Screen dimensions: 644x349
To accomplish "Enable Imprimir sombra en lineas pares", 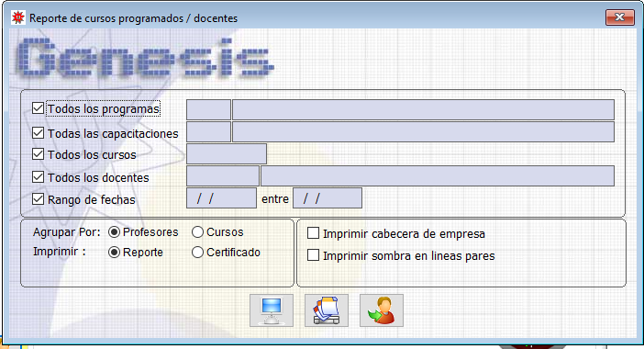I will (x=314, y=255).
